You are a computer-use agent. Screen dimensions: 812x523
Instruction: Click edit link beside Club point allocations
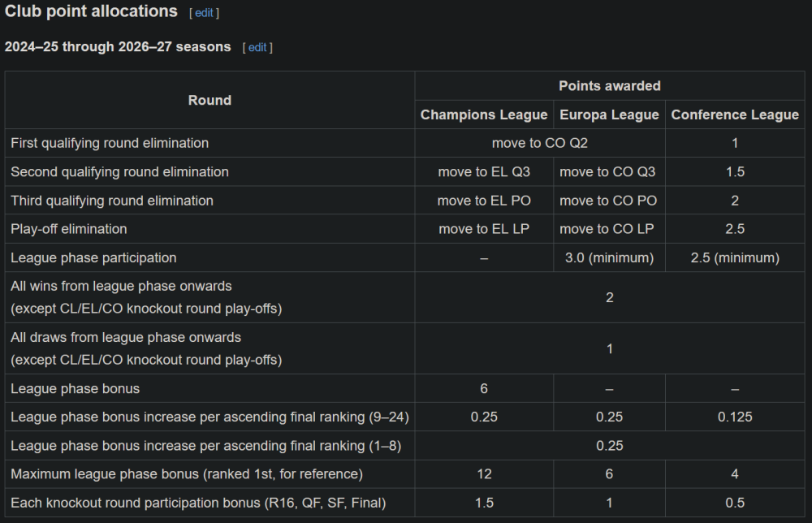click(204, 13)
